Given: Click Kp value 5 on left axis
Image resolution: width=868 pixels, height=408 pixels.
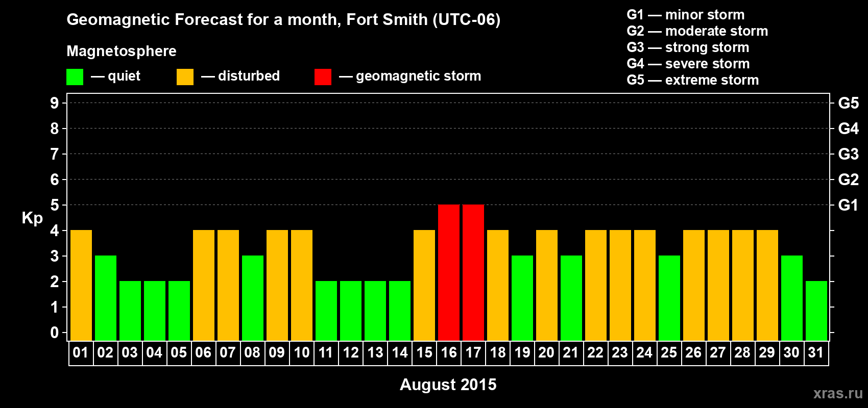Looking at the screenshot, I should [55, 205].
